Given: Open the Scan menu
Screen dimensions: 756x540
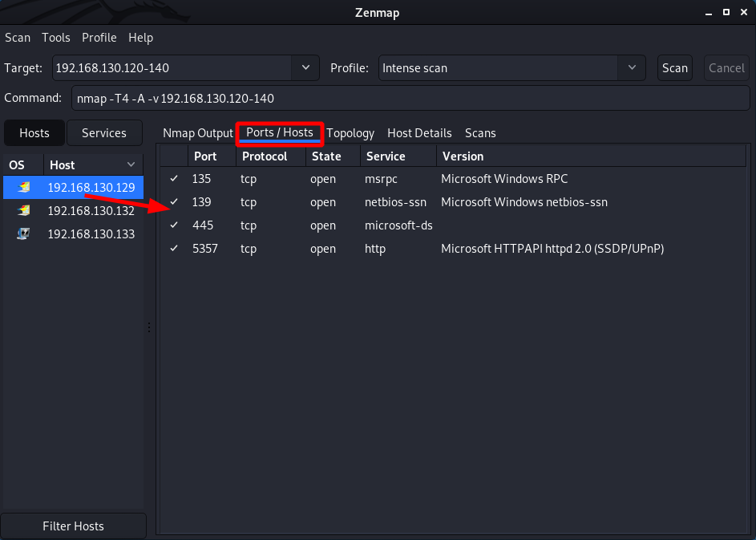Looking at the screenshot, I should [18, 38].
